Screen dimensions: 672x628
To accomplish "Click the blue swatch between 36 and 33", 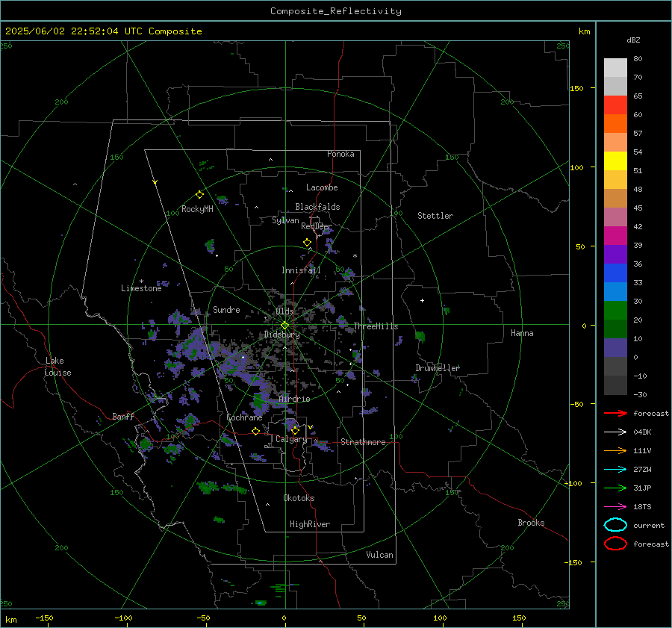I will [615, 273].
